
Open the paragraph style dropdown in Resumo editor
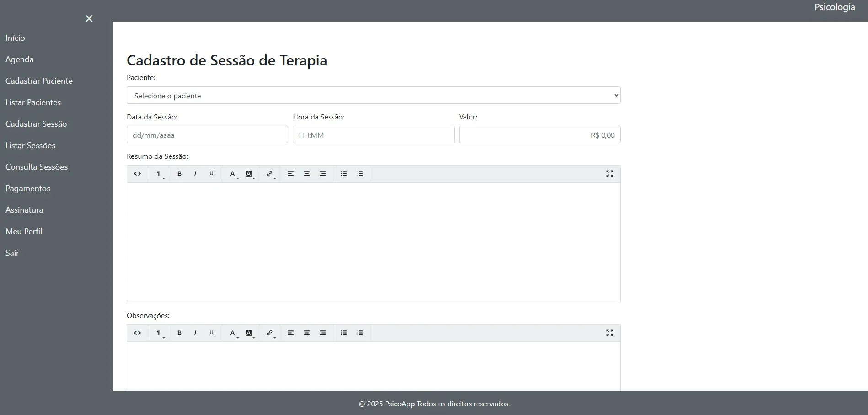pyautogui.click(x=159, y=174)
